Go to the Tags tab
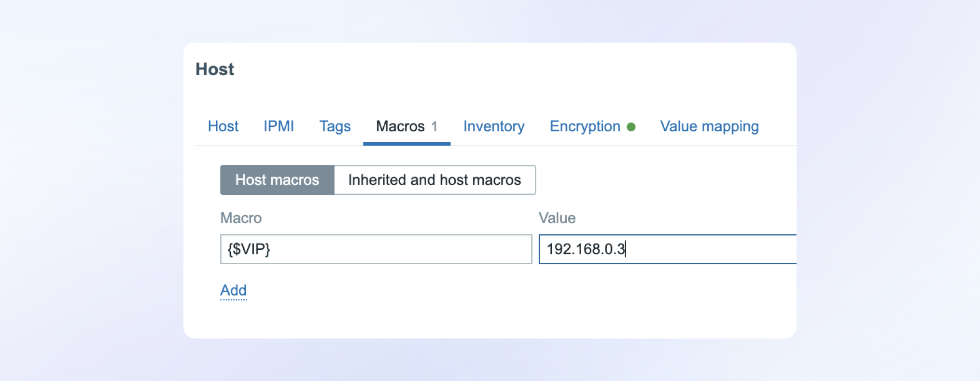 335,126
